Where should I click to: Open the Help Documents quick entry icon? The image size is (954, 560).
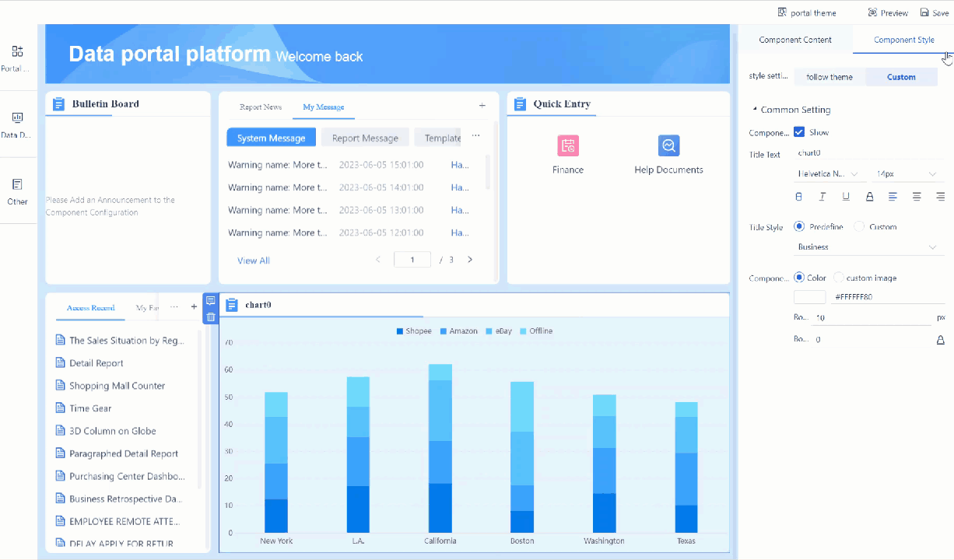click(x=668, y=146)
